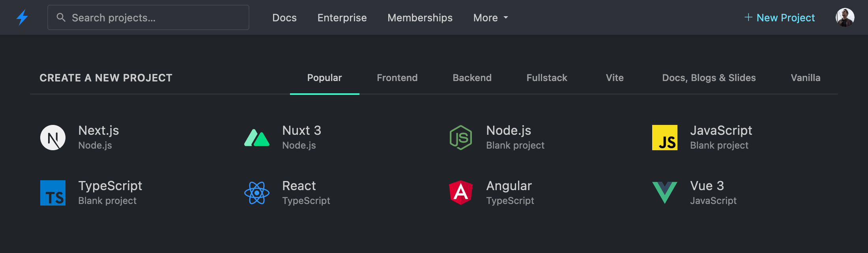
Task: Switch to the Frontend tab
Action: 397,78
